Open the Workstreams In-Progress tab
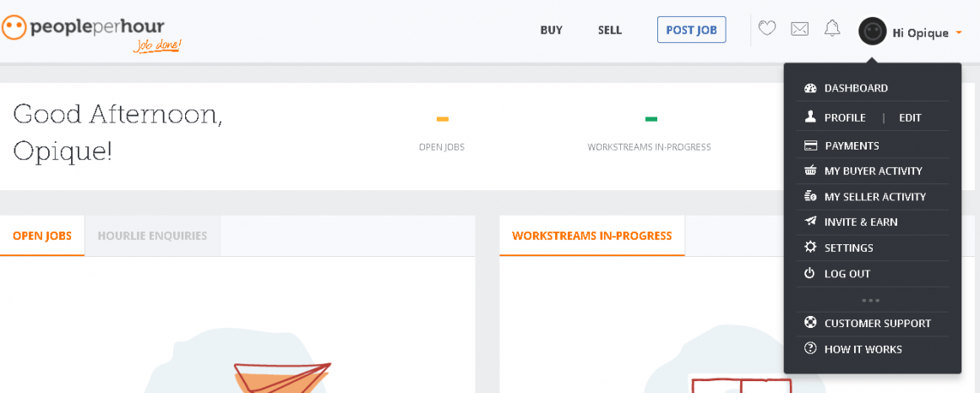 click(x=591, y=236)
